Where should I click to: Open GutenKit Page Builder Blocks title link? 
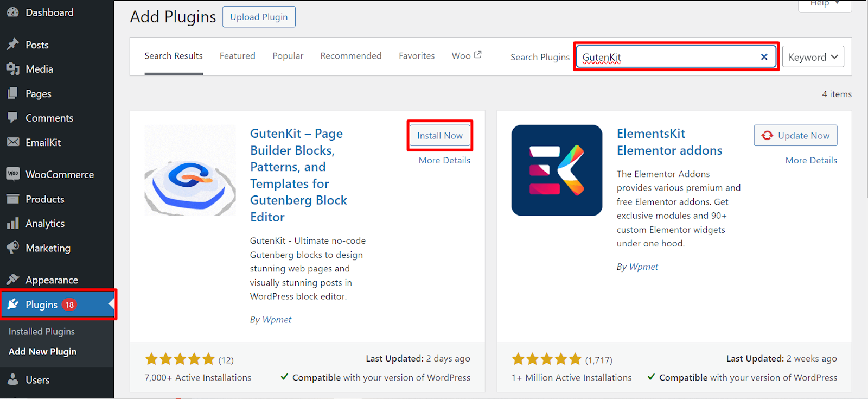(298, 175)
